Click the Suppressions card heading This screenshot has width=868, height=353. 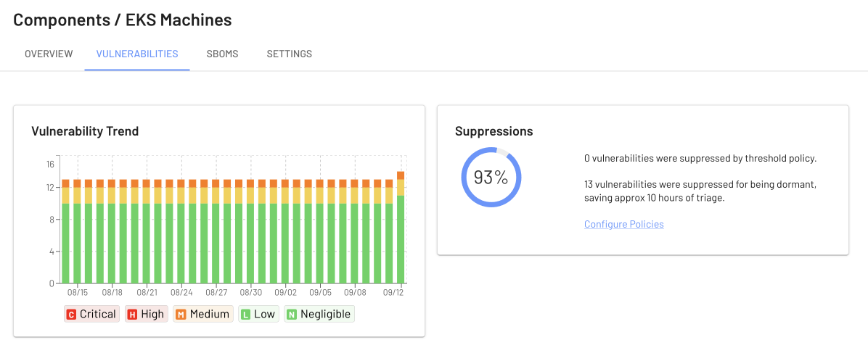tap(494, 132)
